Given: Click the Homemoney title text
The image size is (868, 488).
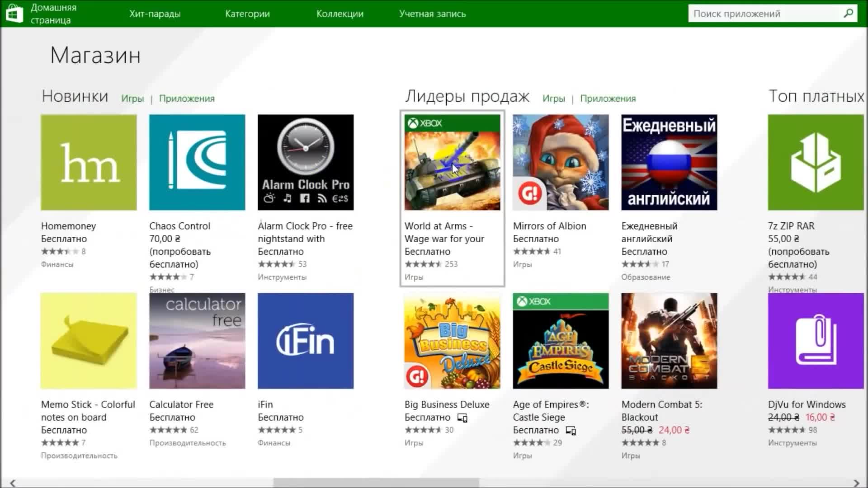Looking at the screenshot, I should pyautogui.click(x=68, y=226).
